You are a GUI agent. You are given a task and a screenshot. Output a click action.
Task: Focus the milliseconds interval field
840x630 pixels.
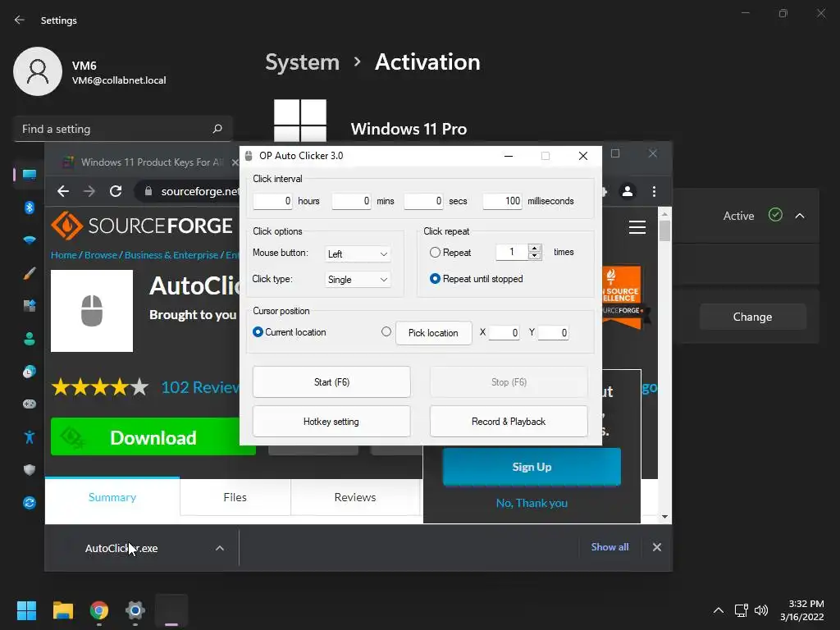pyautogui.click(x=503, y=201)
